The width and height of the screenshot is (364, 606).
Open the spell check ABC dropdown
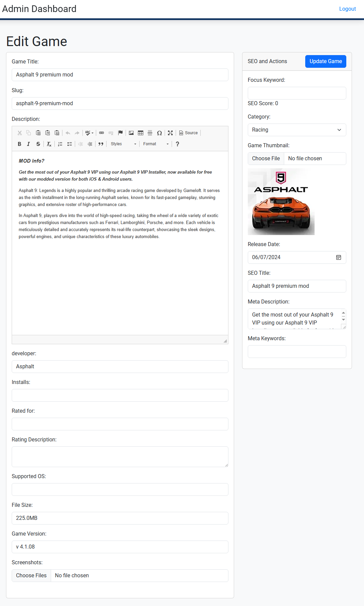point(89,133)
